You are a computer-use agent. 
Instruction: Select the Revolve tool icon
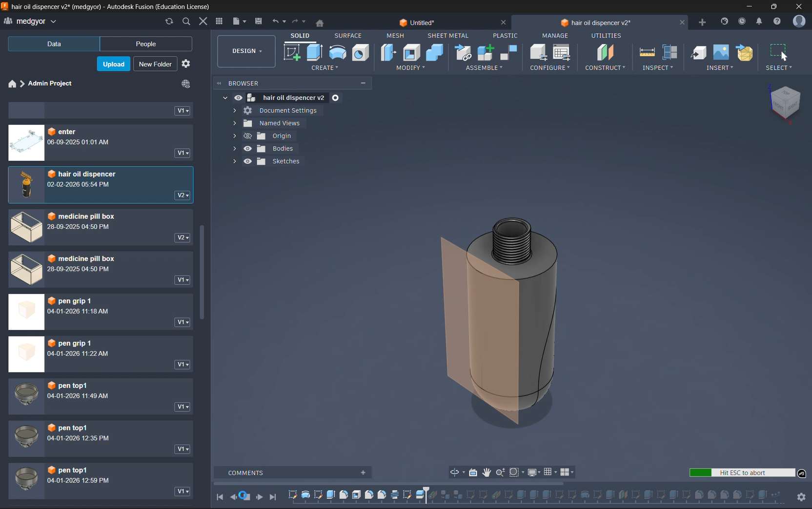pyautogui.click(x=338, y=53)
